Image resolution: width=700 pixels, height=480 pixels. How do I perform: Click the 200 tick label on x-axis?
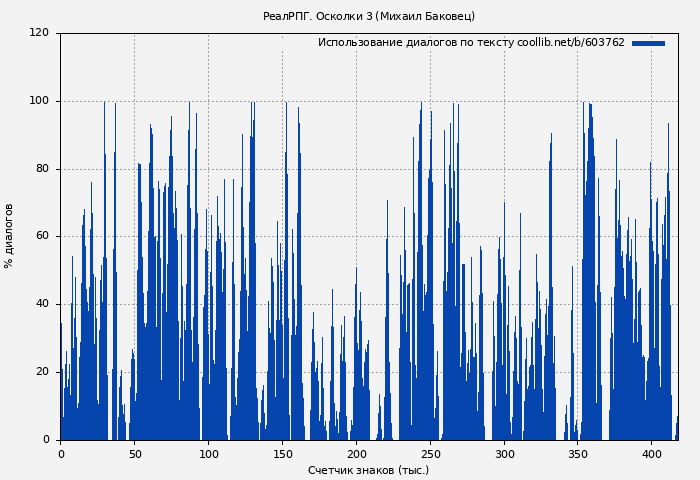357,454
